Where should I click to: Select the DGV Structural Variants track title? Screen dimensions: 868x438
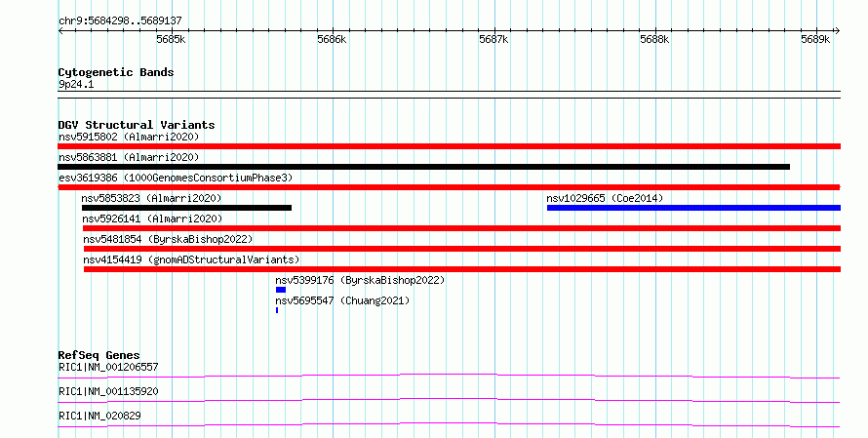pyautogui.click(x=137, y=125)
